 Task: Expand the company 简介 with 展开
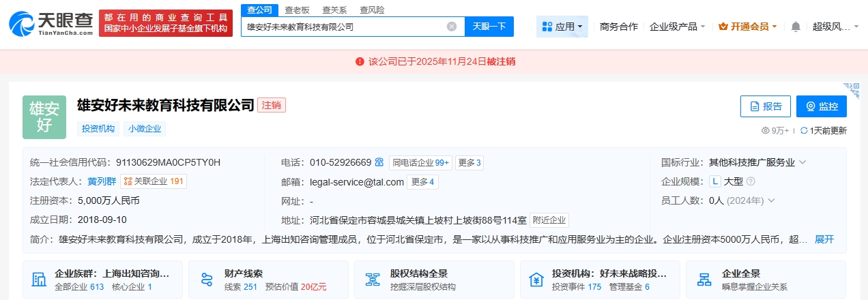[x=824, y=239]
